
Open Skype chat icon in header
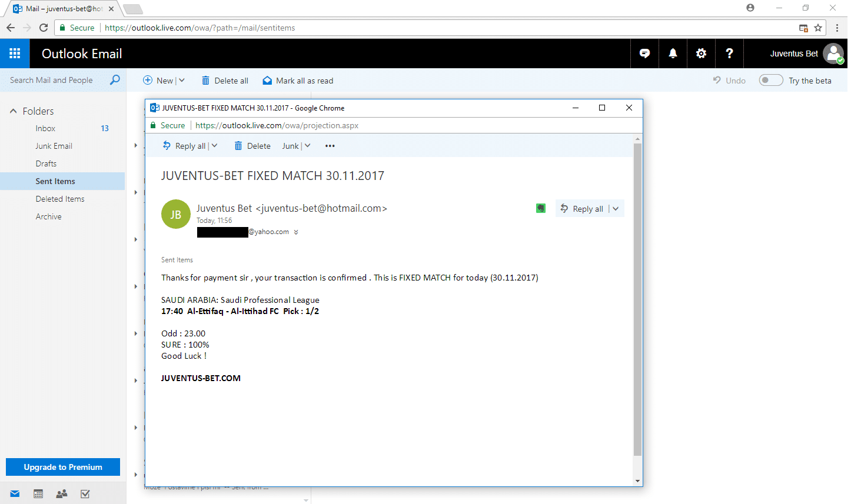[644, 54]
